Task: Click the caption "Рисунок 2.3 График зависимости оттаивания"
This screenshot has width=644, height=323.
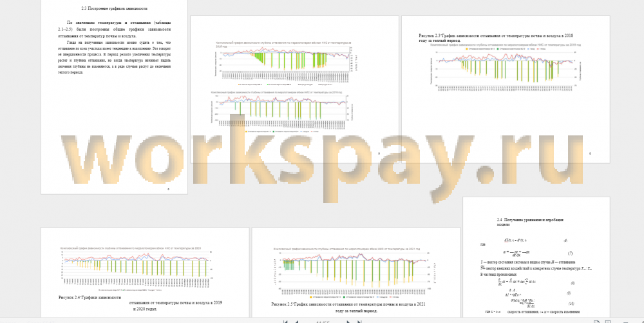Action: [x=495, y=38]
